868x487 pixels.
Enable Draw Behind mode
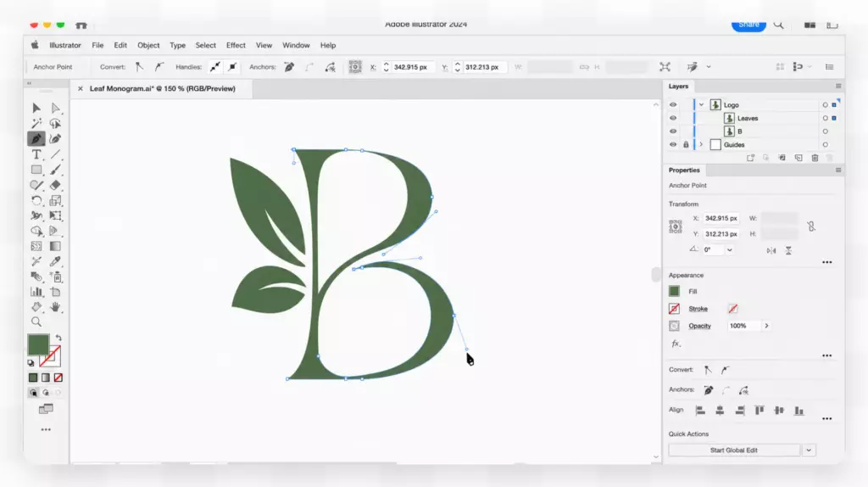pos(46,393)
